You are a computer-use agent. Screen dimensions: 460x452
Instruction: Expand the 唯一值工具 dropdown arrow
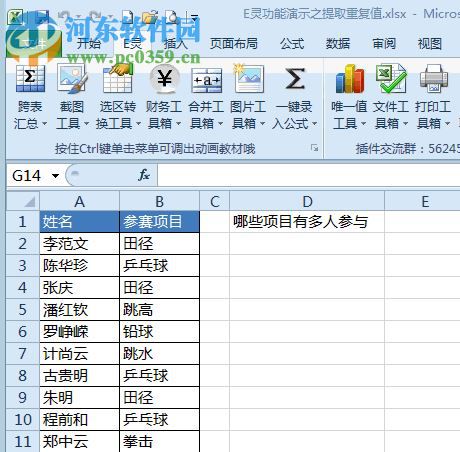363,124
